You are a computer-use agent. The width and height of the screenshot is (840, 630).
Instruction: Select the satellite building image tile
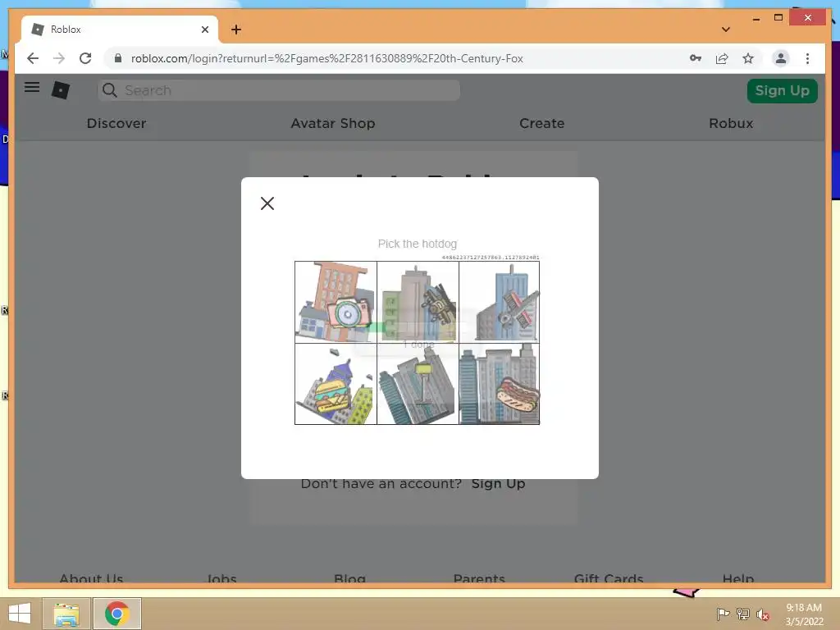coord(500,302)
